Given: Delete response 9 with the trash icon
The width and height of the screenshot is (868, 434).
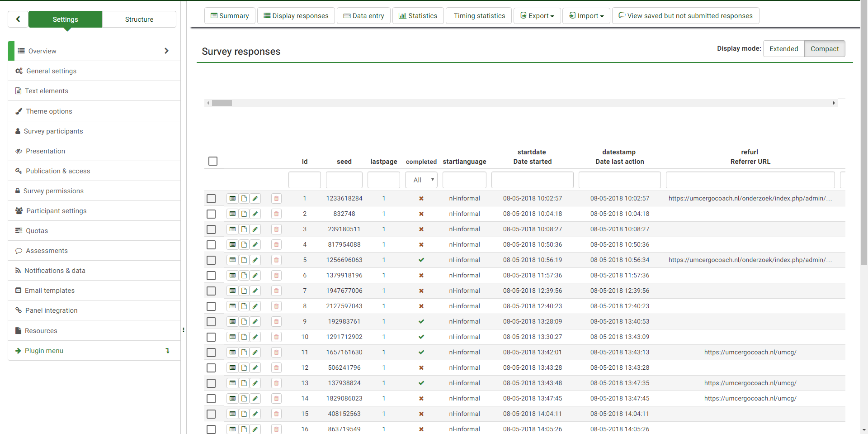Looking at the screenshot, I should click(x=276, y=321).
